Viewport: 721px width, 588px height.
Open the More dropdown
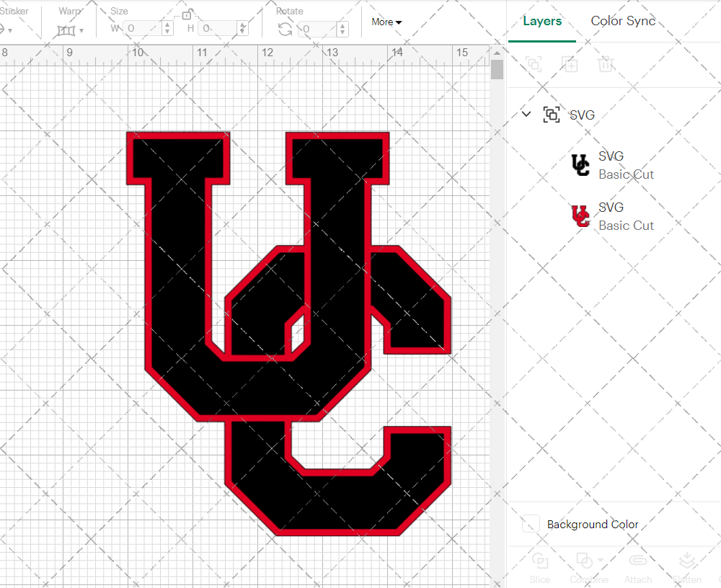pyautogui.click(x=386, y=22)
